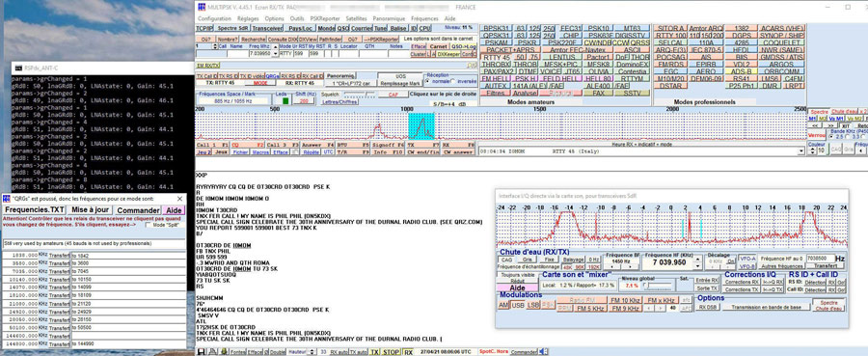Click the CAF button near Squelch
Screen dimensions: 868x356
click(393, 95)
